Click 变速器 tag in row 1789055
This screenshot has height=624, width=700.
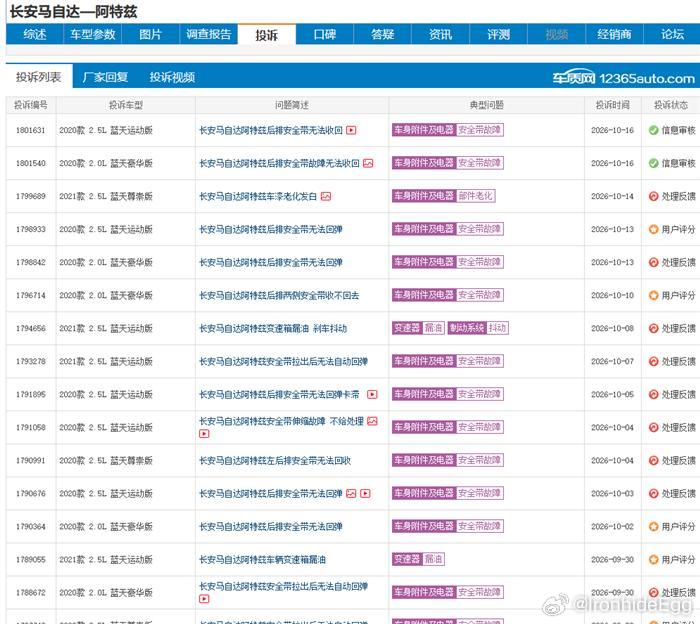pos(407,559)
